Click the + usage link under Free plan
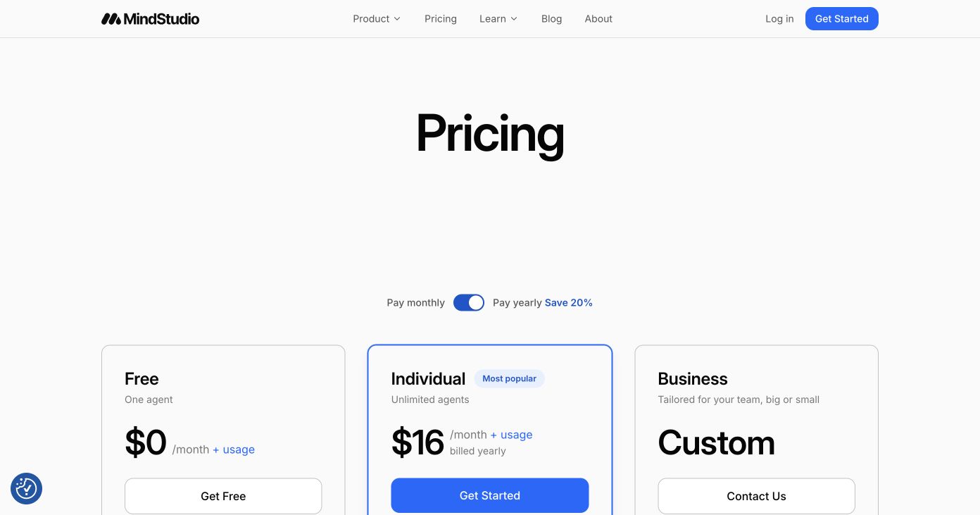 tap(234, 449)
